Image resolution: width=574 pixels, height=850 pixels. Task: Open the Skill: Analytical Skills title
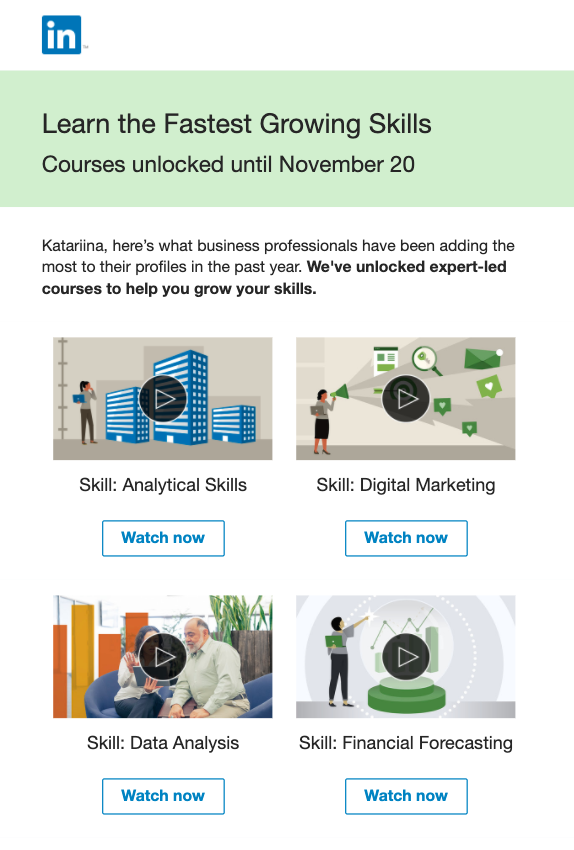(x=163, y=485)
